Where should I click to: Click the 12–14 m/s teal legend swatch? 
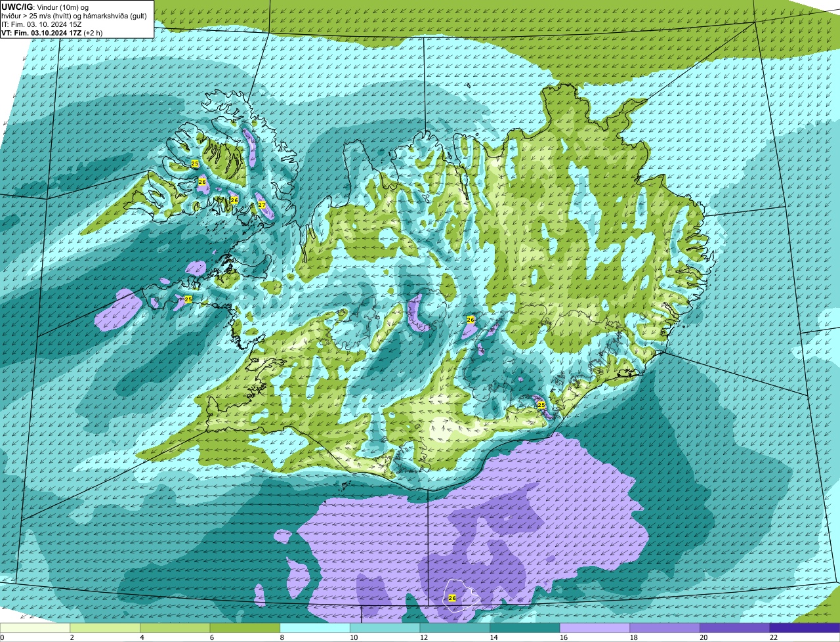455,628
